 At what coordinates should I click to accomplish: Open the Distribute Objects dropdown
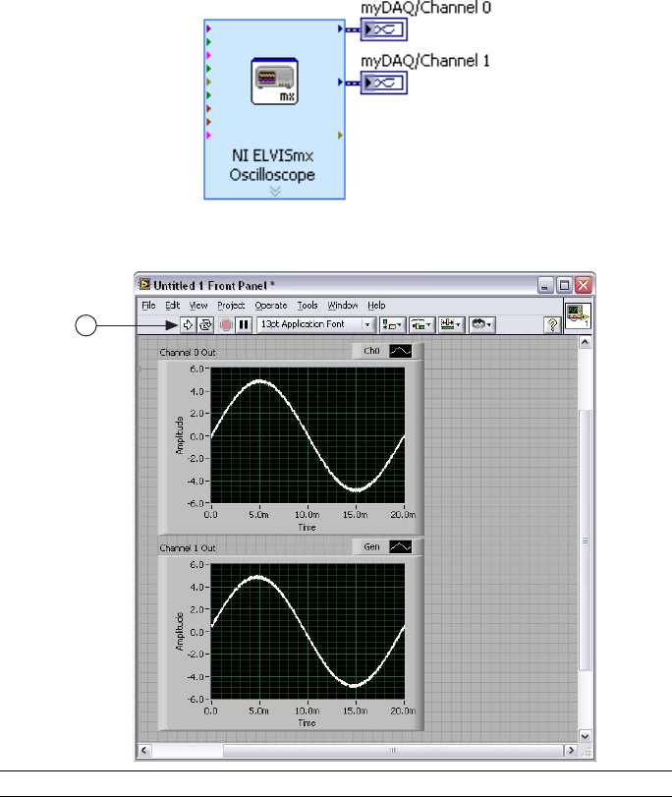click(x=421, y=325)
